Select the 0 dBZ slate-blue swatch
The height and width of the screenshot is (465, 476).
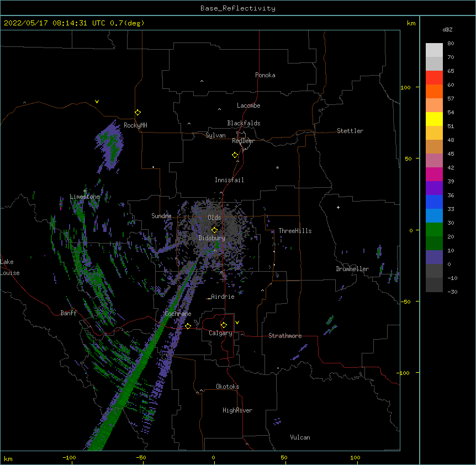coord(434,257)
